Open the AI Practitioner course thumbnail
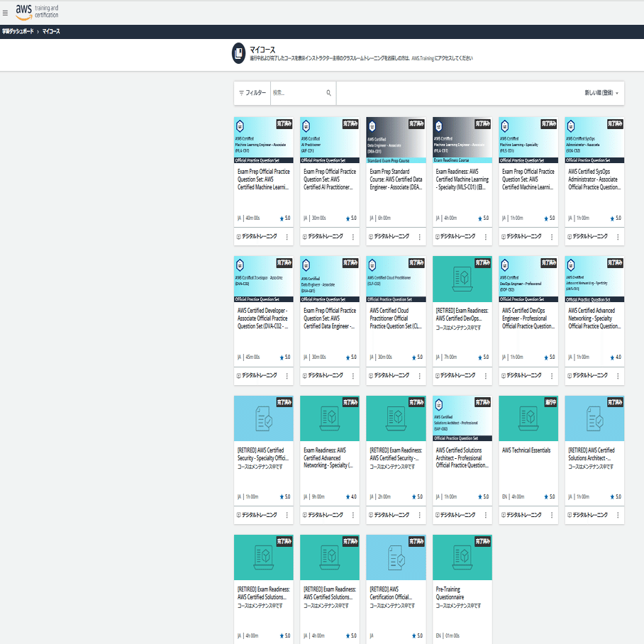This screenshot has height=644, width=644. tap(330, 140)
